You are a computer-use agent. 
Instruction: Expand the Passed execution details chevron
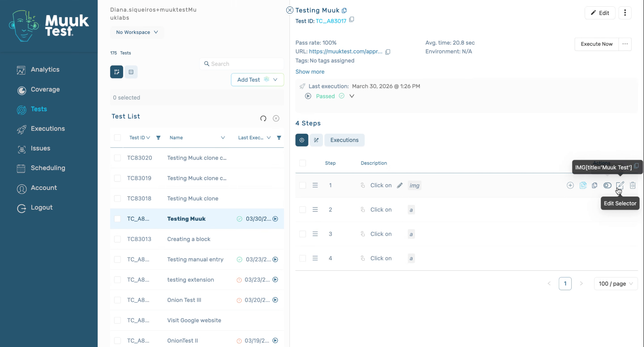pos(352,96)
